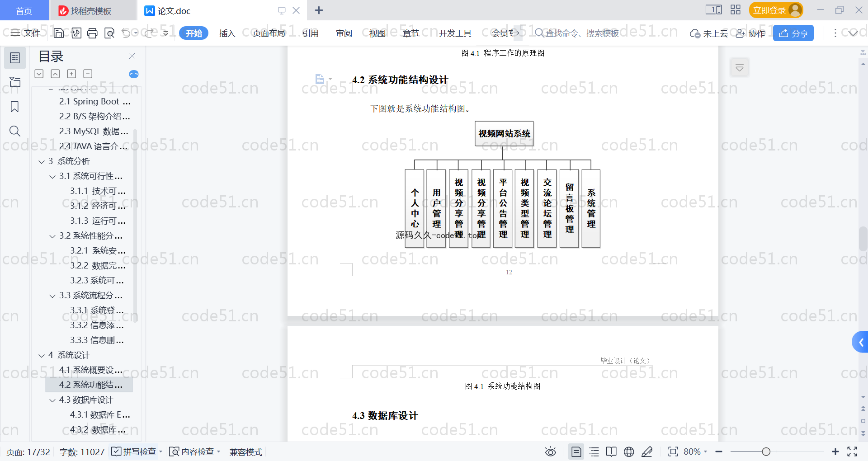Click the ribbon collapse chevron at top right
Screen dimensions: 868x461
click(853, 33)
